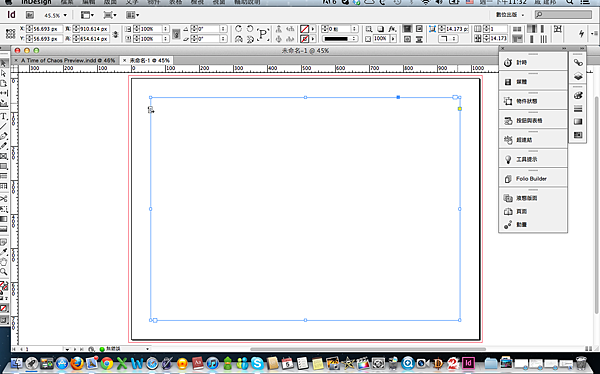This screenshot has height=374, width=600.
Task: Open the 計時 panel
Action: click(x=533, y=62)
